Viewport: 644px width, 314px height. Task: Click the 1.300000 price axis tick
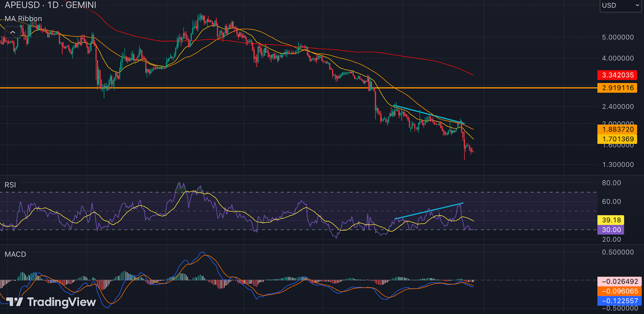pyautogui.click(x=618, y=164)
